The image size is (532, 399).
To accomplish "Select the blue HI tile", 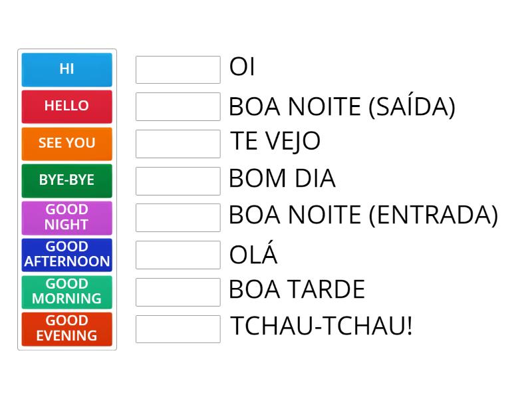I will click(x=66, y=69).
